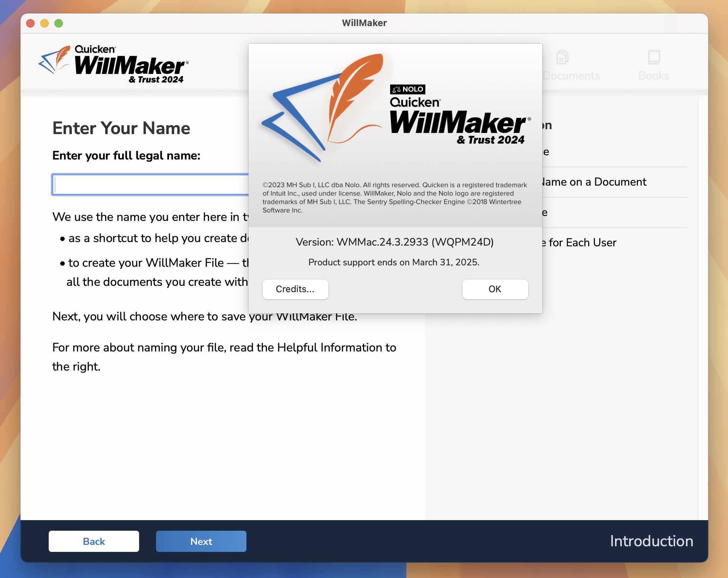Open the Documents toolbar icon

(x=571, y=66)
